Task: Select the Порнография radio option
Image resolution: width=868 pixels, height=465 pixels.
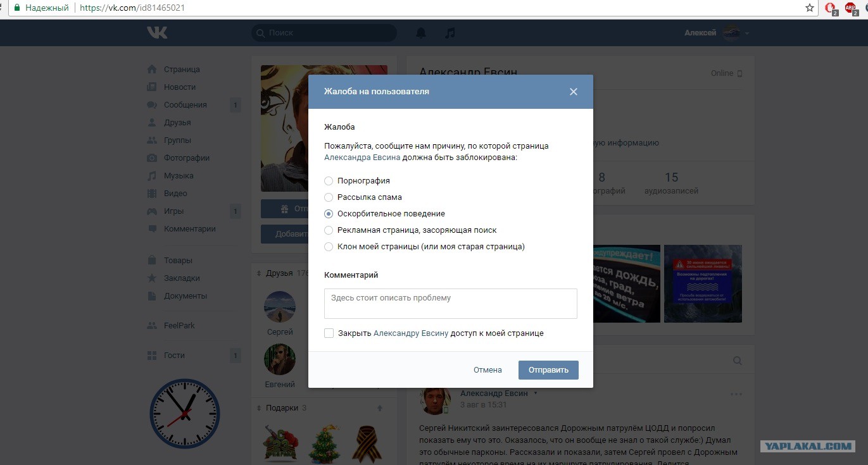Action: [x=329, y=181]
